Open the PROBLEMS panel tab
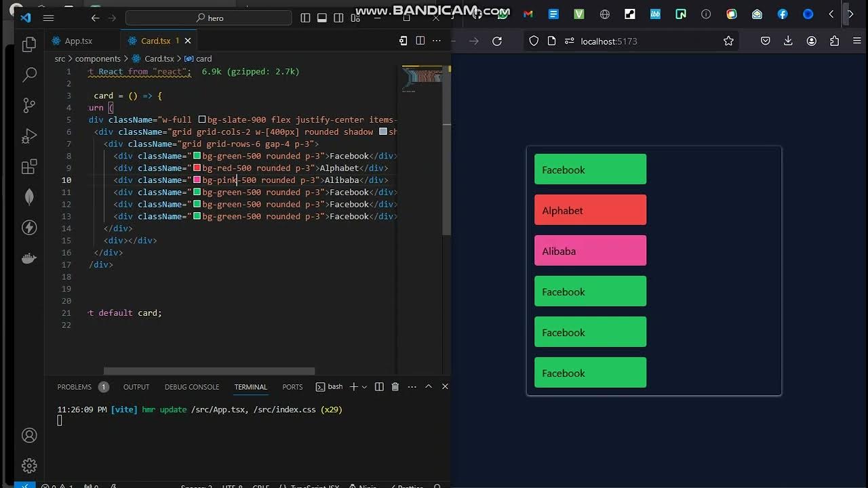The image size is (868, 488). [74, 387]
